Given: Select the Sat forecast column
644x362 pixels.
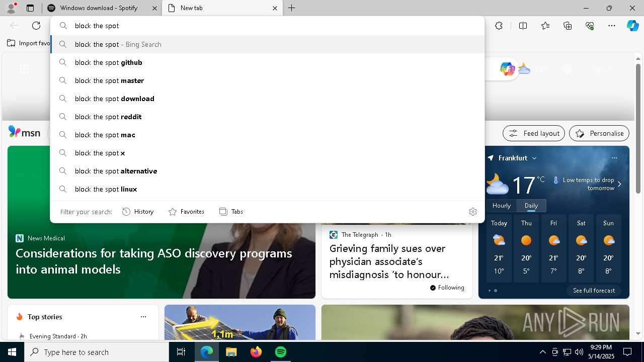Looking at the screenshot, I should coord(581,249).
